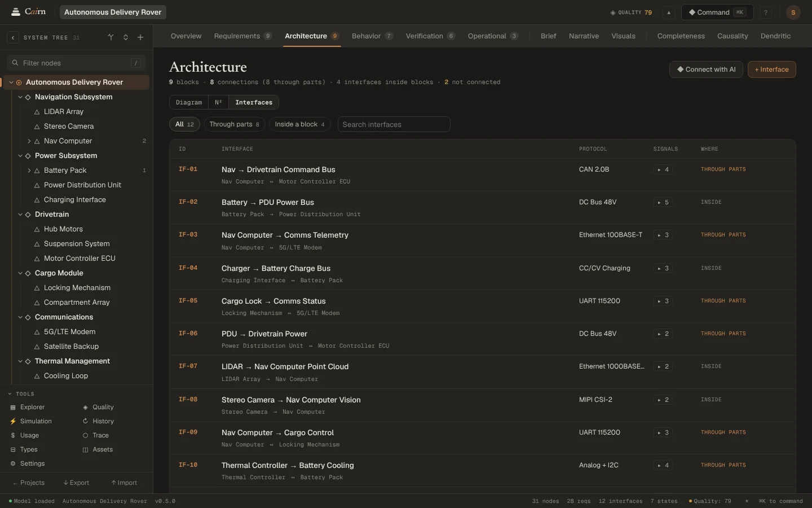Collapse the system tree sidebar
Image resolution: width=812 pixels, height=508 pixels.
(13, 37)
